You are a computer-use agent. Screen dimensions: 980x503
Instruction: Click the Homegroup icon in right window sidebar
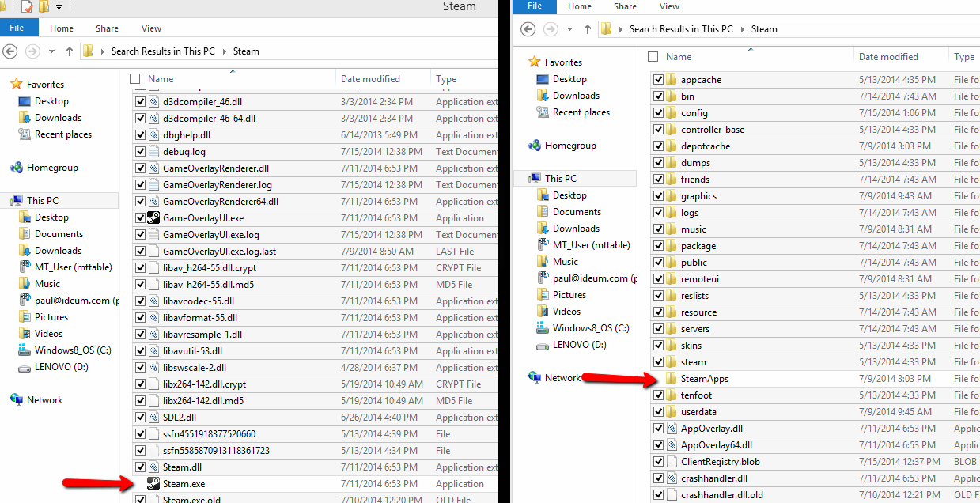[535, 145]
